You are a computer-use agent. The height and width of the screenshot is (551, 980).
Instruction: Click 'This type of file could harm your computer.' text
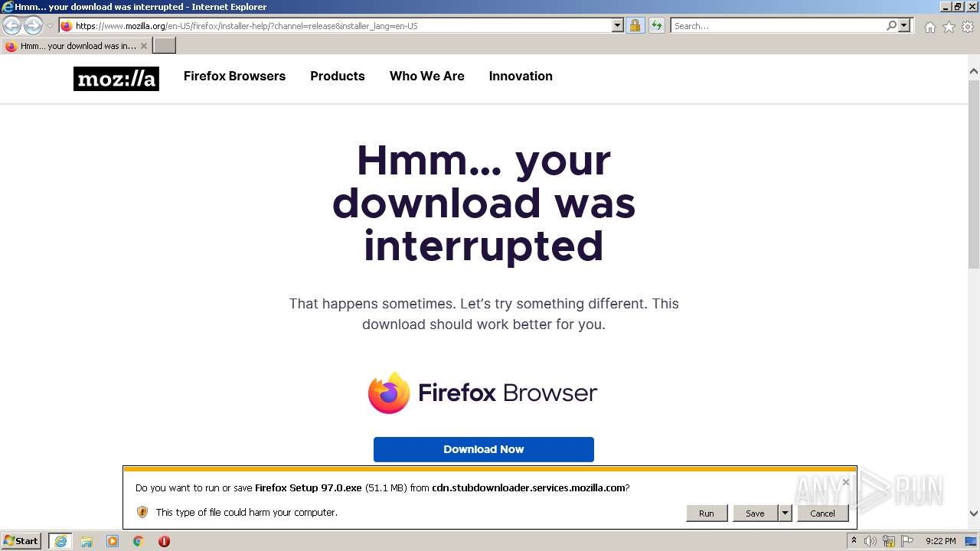[x=247, y=512]
